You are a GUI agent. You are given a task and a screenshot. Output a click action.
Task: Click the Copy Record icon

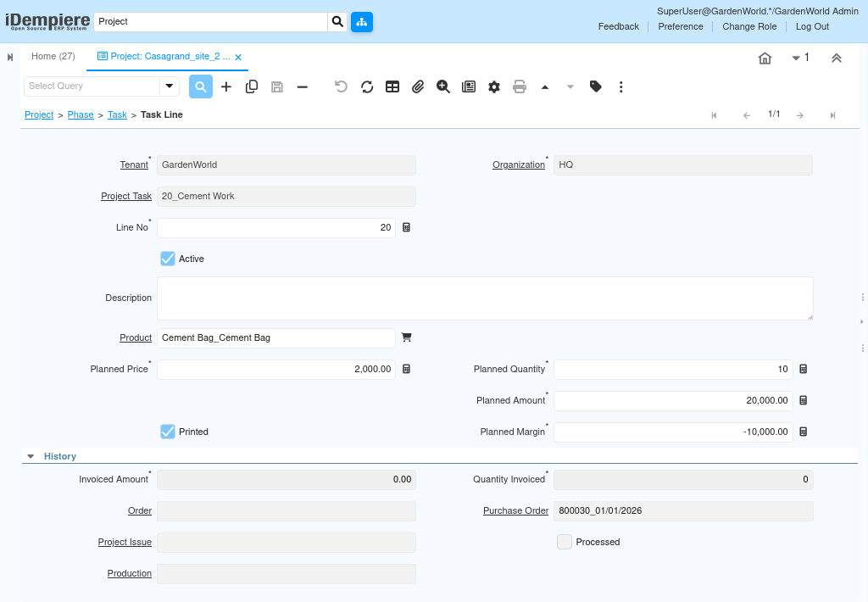(252, 86)
